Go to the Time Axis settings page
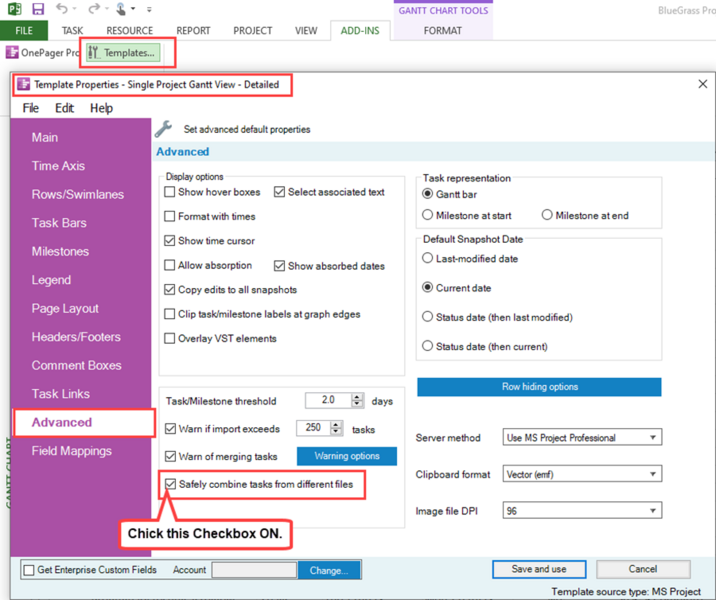Image resolution: width=716 pixels, height=600 pixels. click(58, 166)
